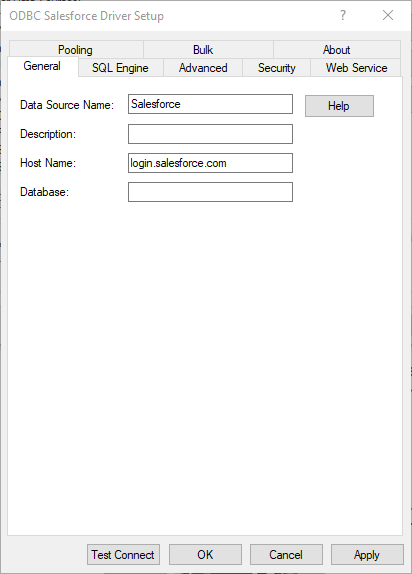The image size is (412, 574).
Task: Select the General tab
Action: [42, 66]
